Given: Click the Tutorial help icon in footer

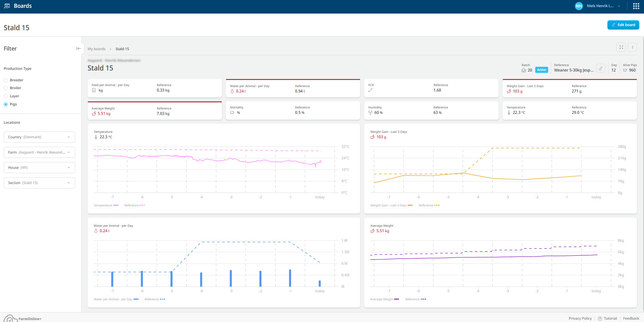Looking at the screenshot, I should [600, 319].
